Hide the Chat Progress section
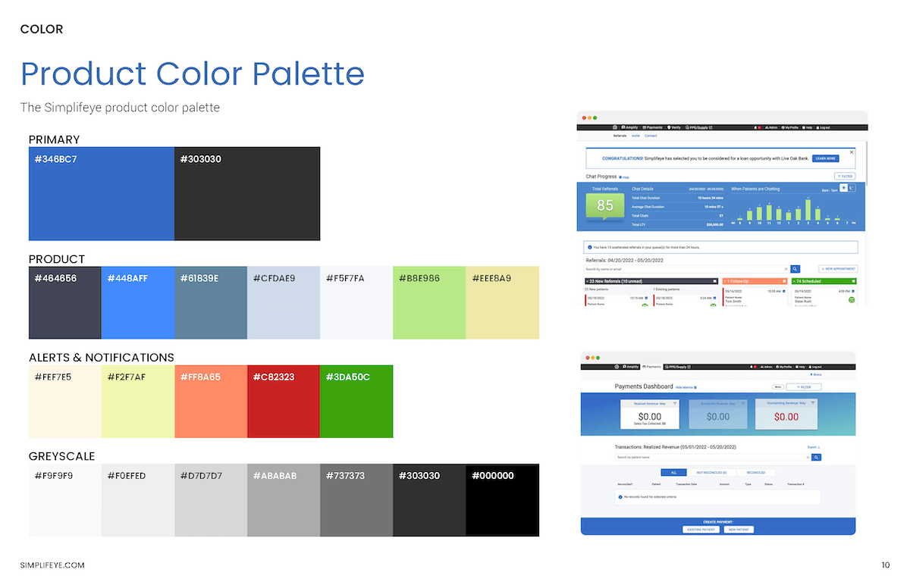Image resolution: width=910 pixels, height=588 pixels. pyautogui.click(x=625, y=177)
